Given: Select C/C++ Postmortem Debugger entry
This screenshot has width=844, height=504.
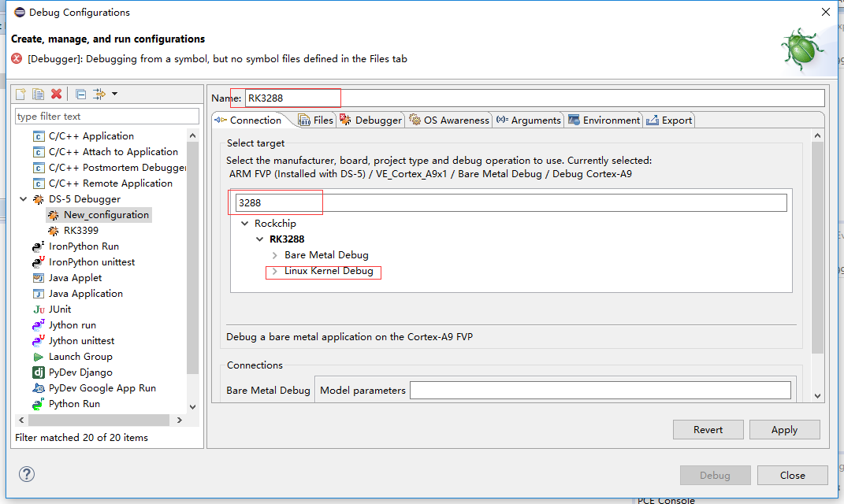Looking at the screenshot, I should point(117,167).
